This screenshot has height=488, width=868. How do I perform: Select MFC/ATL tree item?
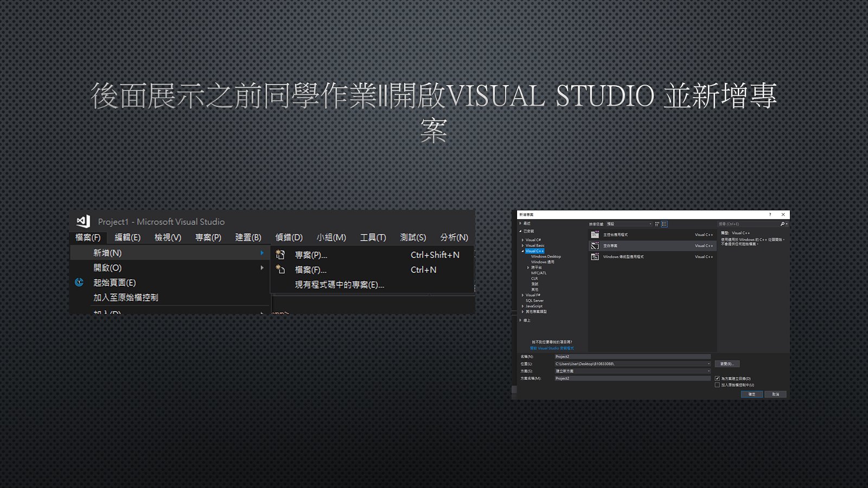(539, 273)
